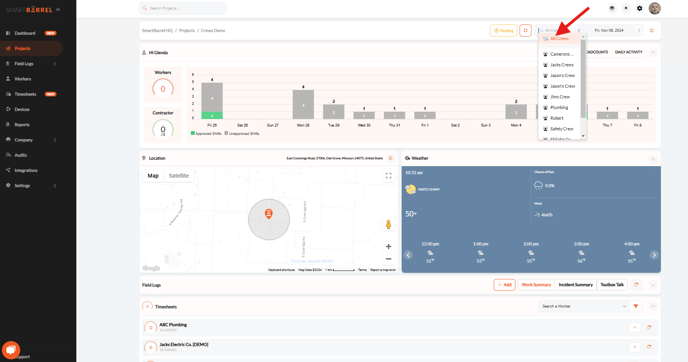
Task: Switch map to Satellite view
Action: 179,176
